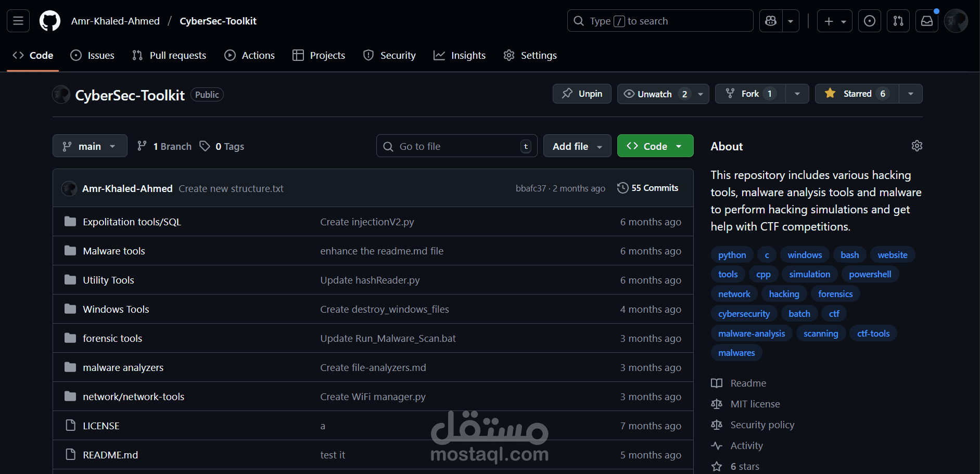The image size is (980, 474).
Task: Open Copilot dropdown arrow in header
Action: click(791, 21)
